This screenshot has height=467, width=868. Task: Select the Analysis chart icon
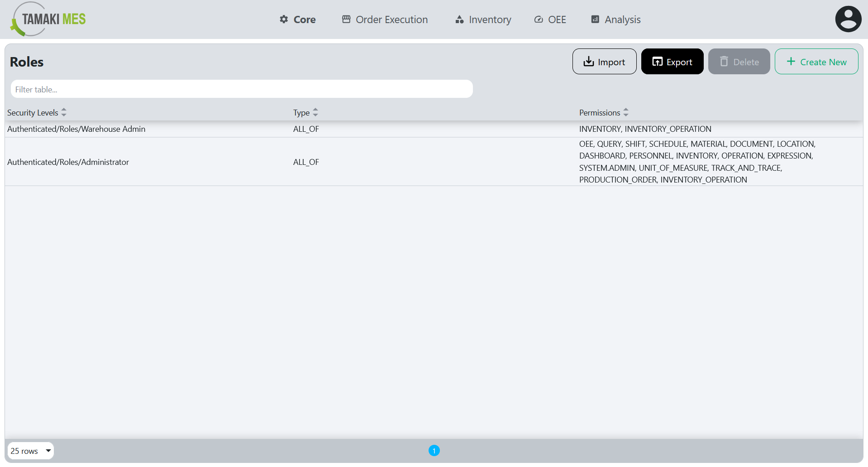595,19
